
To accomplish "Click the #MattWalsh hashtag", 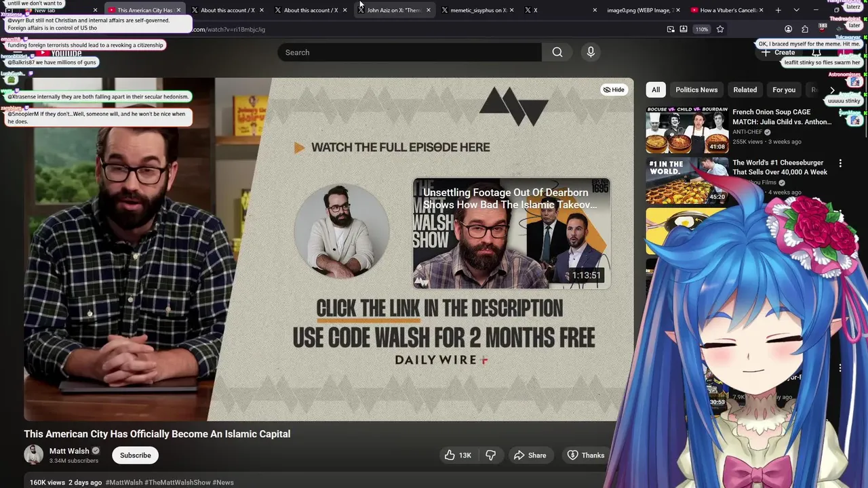I will 124,483.
